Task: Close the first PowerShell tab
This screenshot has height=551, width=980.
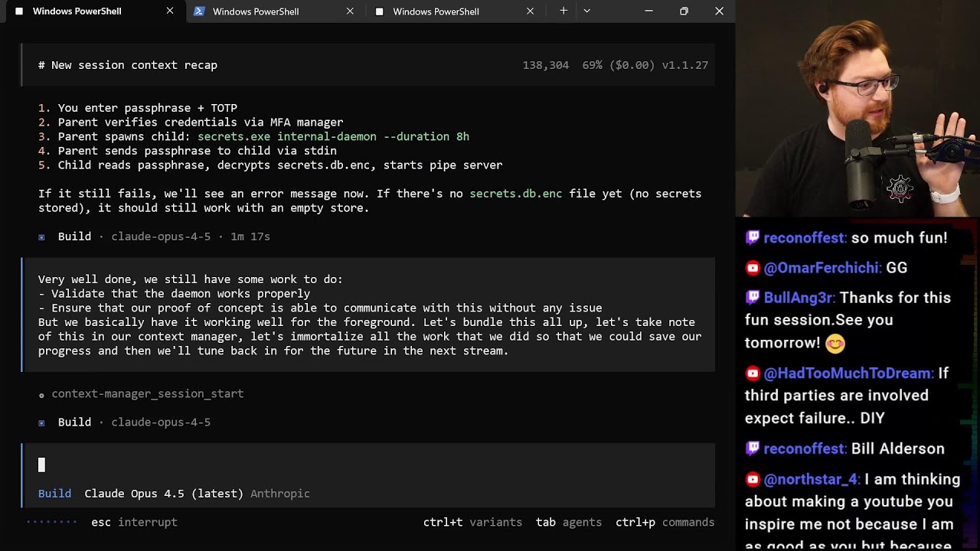Action: pos(170,11)
